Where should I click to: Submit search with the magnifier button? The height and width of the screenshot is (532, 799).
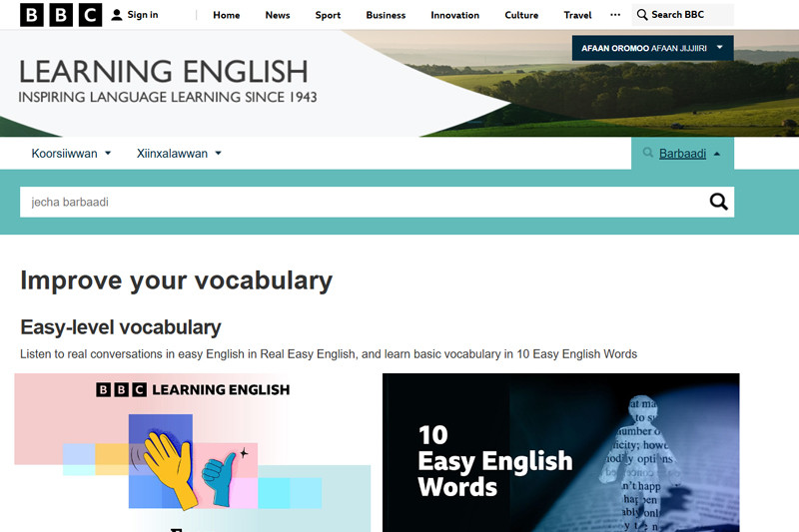pos(718,202)
